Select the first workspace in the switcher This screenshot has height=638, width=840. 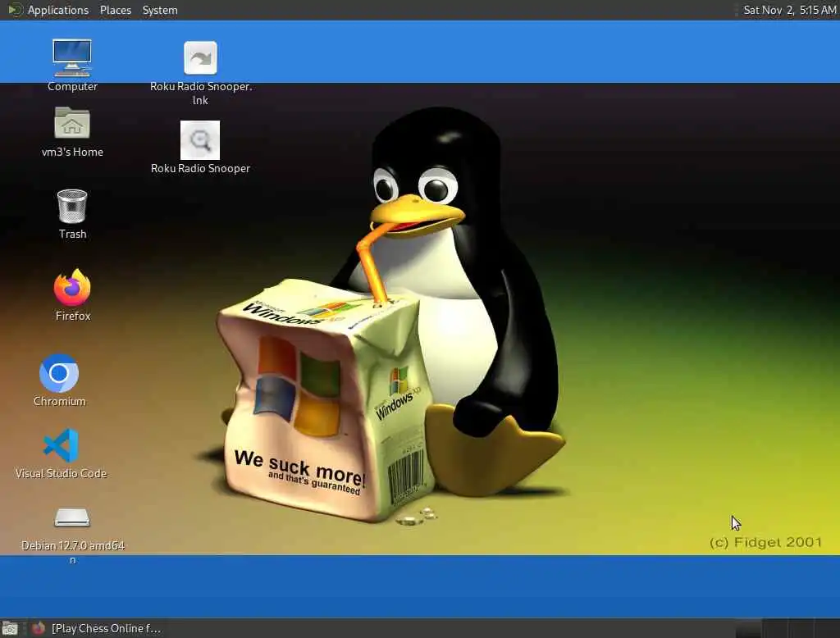click(748, 628)
